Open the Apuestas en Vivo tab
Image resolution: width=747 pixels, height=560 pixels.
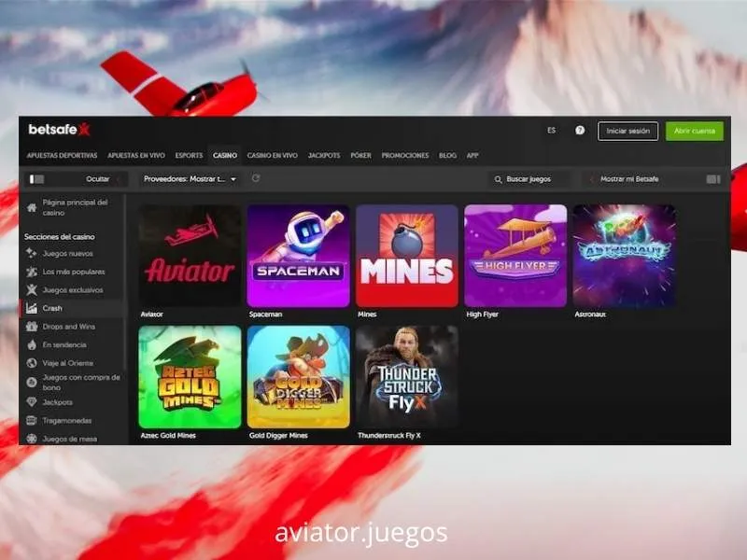[136, 155]
